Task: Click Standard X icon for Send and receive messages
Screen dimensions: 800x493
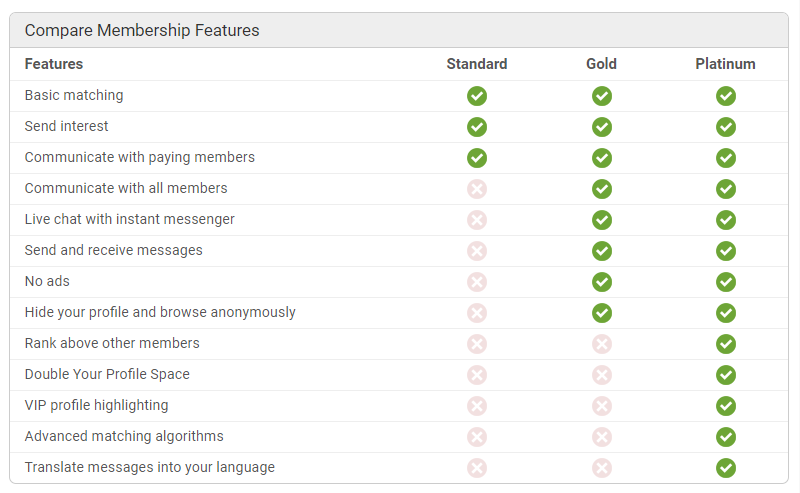Action: (x=477, y=251)
